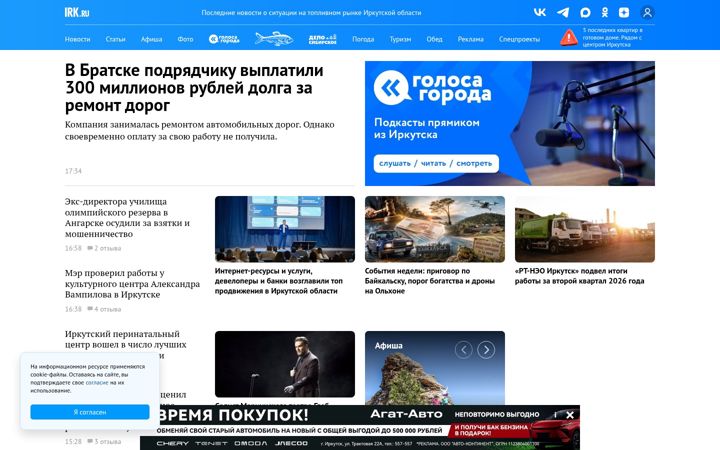Click the Агат-Авто car advertisement banner
Viewport: 720px width, 450px height.
[360, 428]
